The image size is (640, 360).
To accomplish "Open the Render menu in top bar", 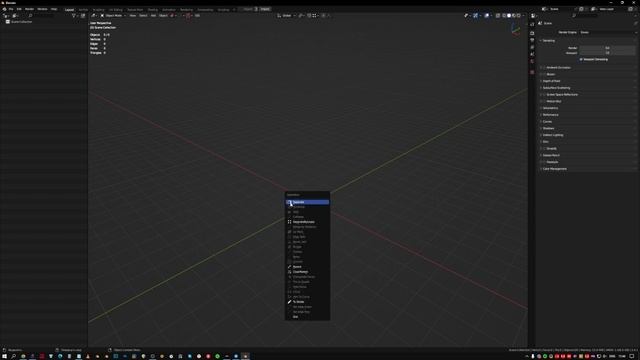I will [29, 9].
